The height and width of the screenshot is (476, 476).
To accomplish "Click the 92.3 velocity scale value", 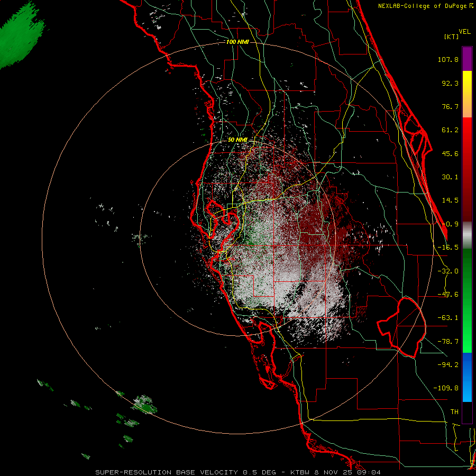I will pyautogui.click(x=450, y=83).
